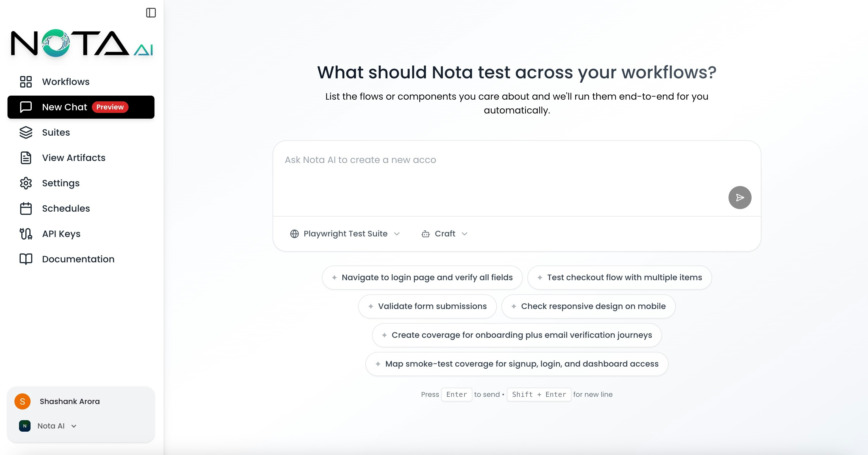Open Settings via the gear icon
This screenshot has width=868, height=455.
coord(26,183)
